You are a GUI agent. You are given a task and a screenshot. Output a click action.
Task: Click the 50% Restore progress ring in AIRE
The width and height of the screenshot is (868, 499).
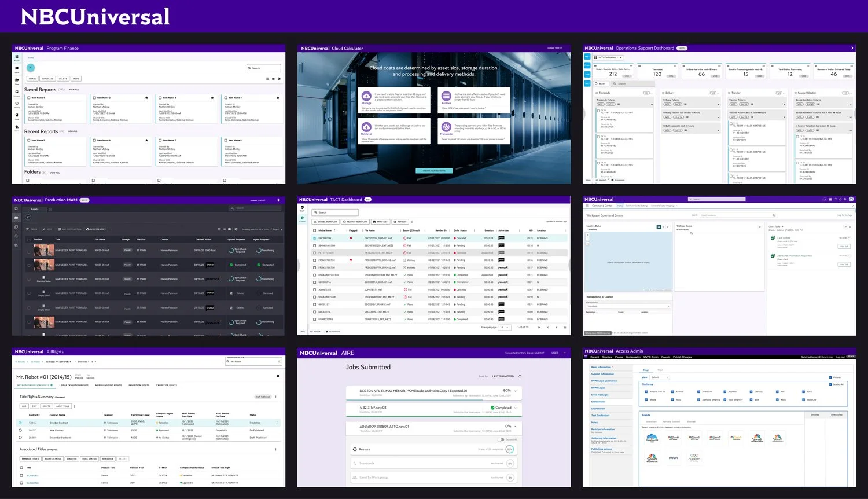(x=510, y=449)
